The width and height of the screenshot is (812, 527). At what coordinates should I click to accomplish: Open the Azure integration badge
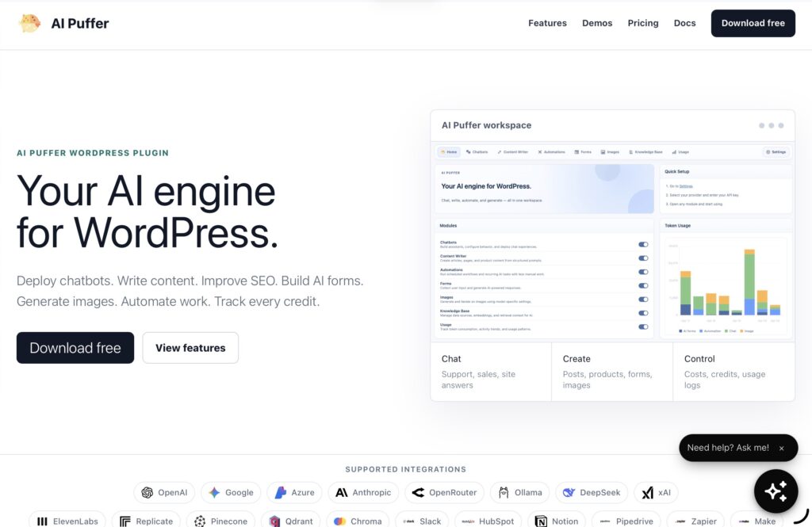pyautogui.click(x=294, y=492)
